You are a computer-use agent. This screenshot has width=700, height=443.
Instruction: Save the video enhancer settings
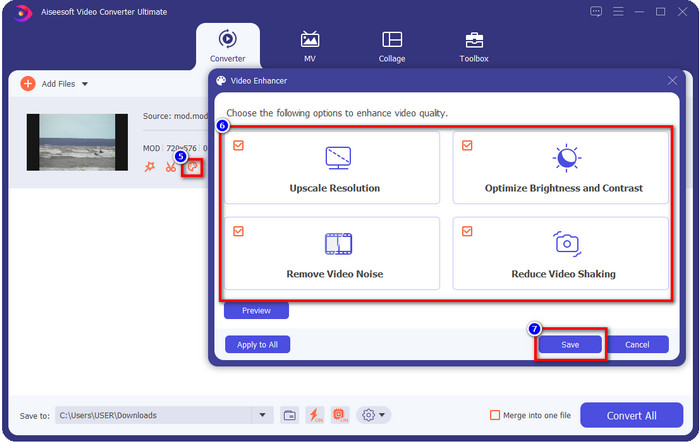pyautogui.click(x=570, y=344)
